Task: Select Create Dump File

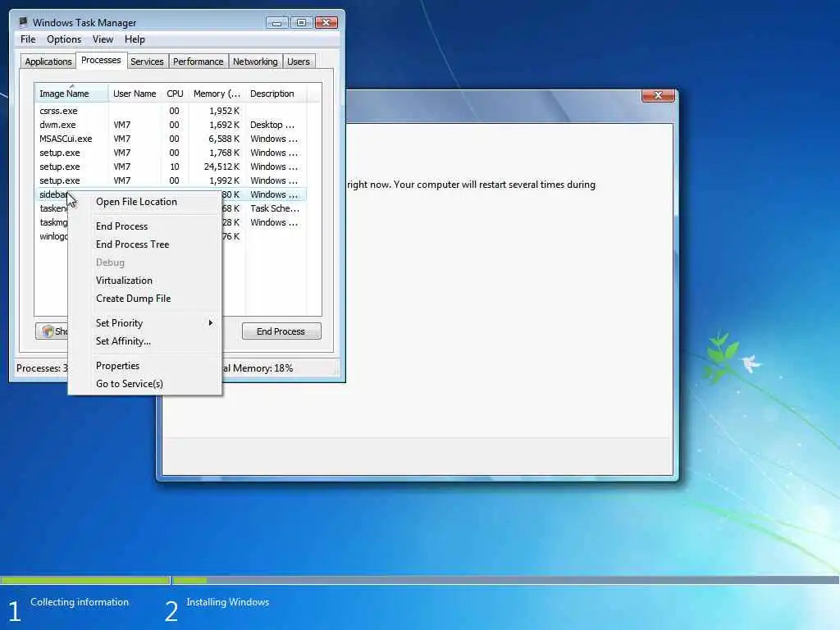Action: [145, 299]
